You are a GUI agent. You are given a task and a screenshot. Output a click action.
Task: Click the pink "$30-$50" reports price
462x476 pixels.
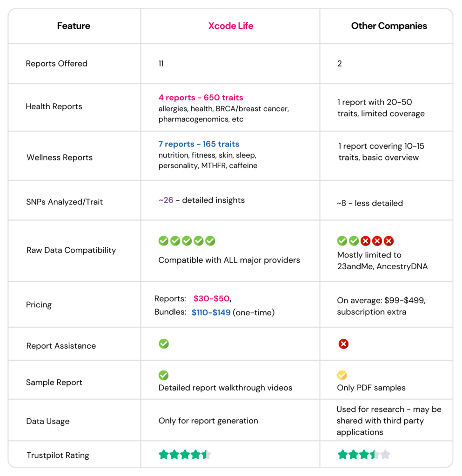(212, 298)
